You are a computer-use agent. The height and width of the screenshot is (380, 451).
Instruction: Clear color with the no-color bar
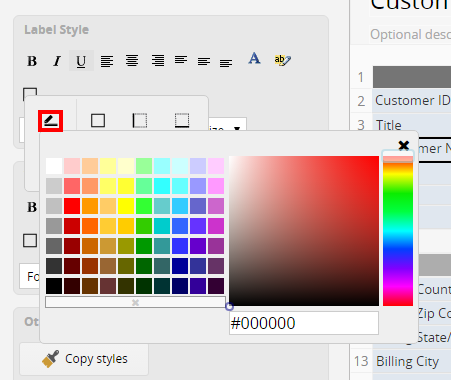click(x=135, y=302)
